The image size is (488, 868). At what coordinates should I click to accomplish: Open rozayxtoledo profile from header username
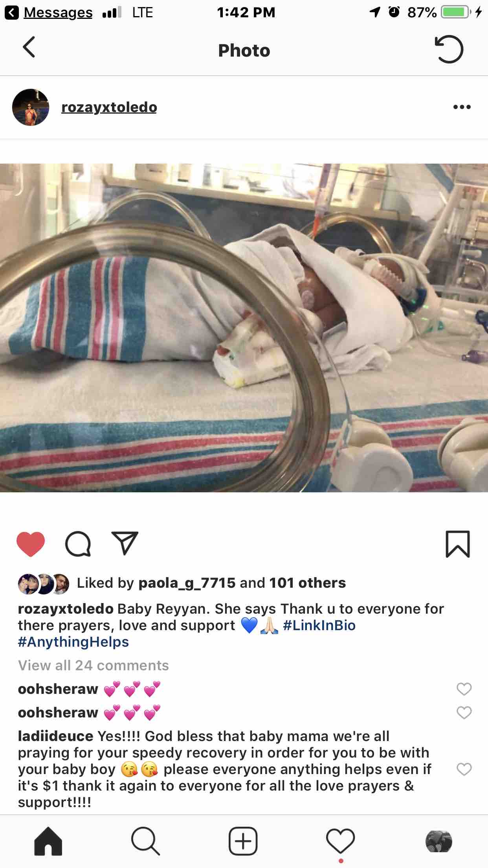point(109,107)
